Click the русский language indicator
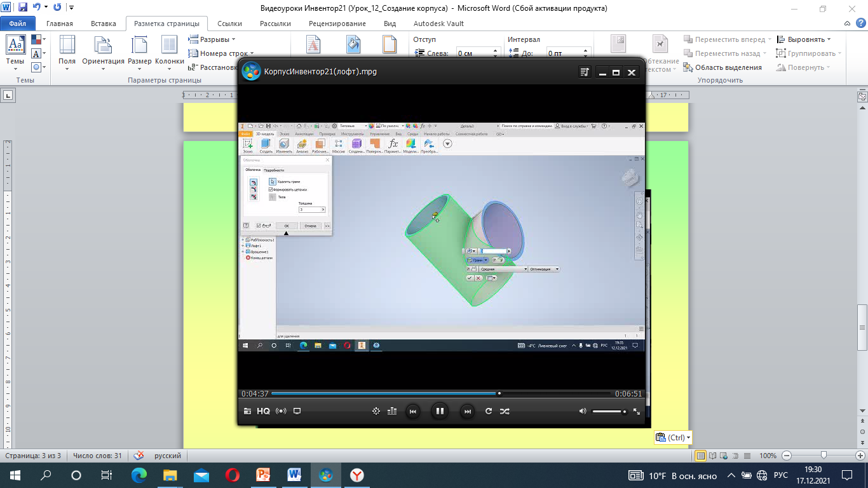Viewport: 868px width, 488px height. pyautogui.click(x=168, y=456)
